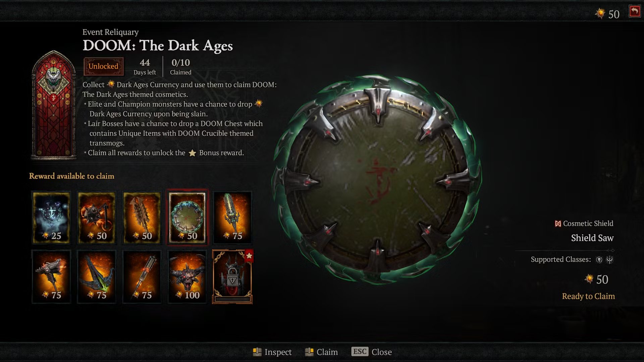
Task: Pick the demon head reward costing 100
Action: point(187,277)
